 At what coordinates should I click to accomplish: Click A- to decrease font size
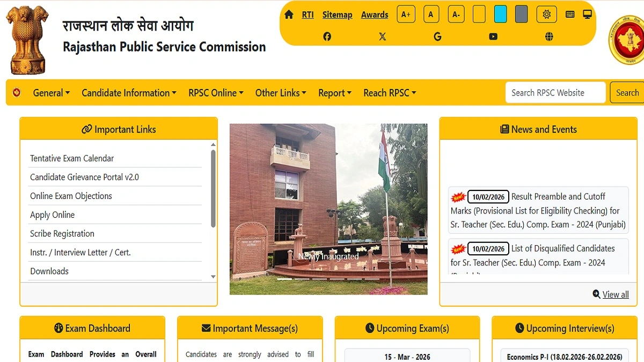click(456, 14)
